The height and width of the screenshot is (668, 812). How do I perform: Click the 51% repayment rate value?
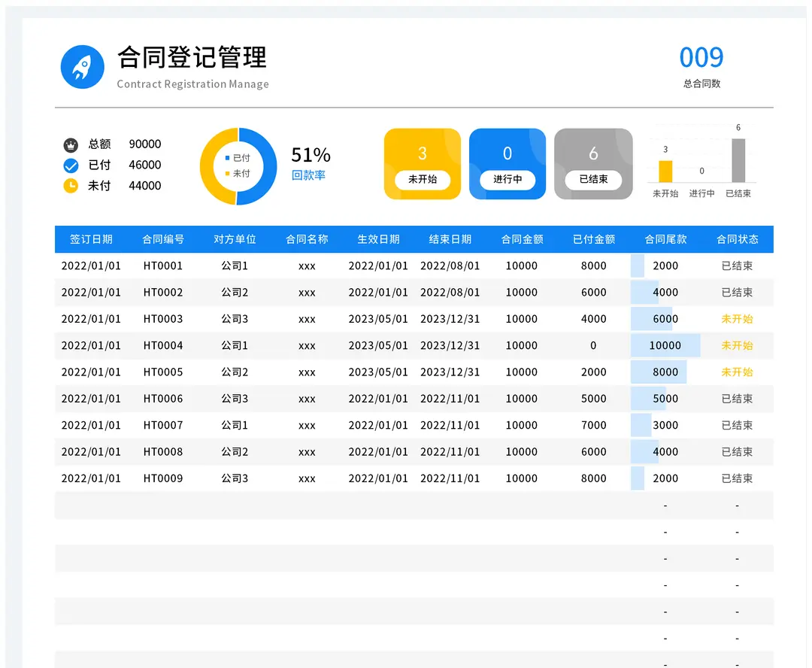[311, 155]
